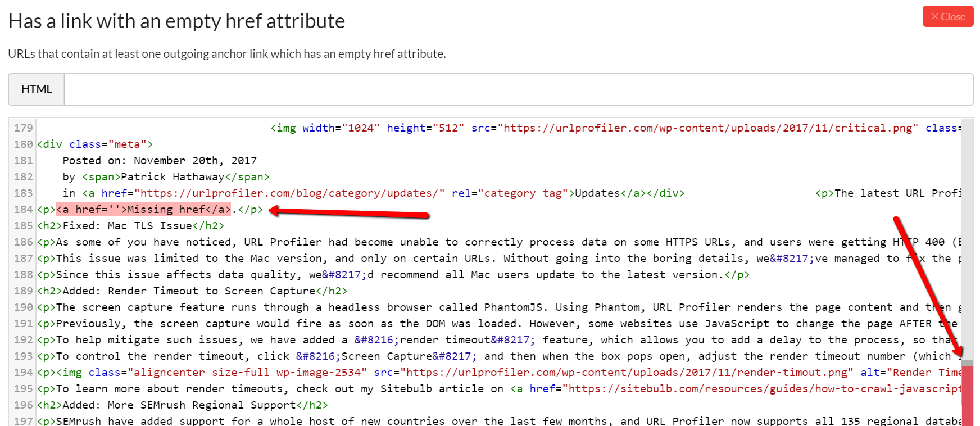Viewport: 980px width, 426px height.
Task: Switch to the HTML tab
Action: tap(37, 89)
